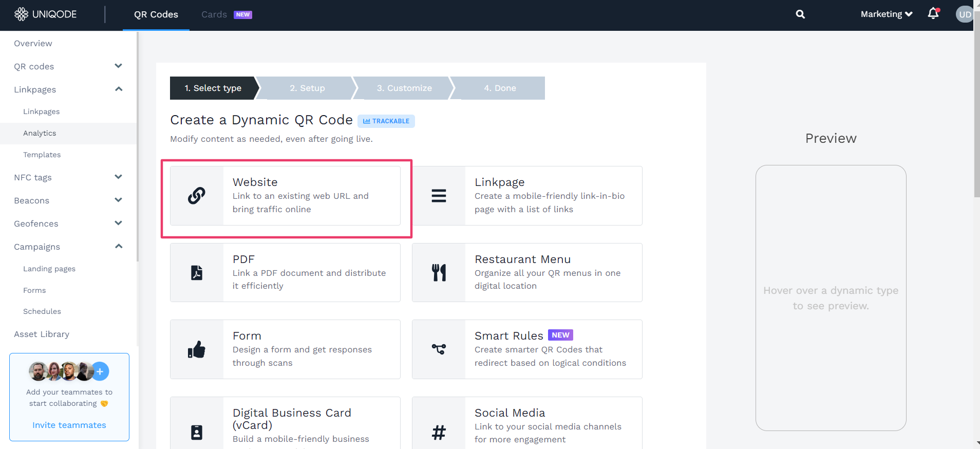Click the phone preview frame
980x449 pixels.
point(831,298)
